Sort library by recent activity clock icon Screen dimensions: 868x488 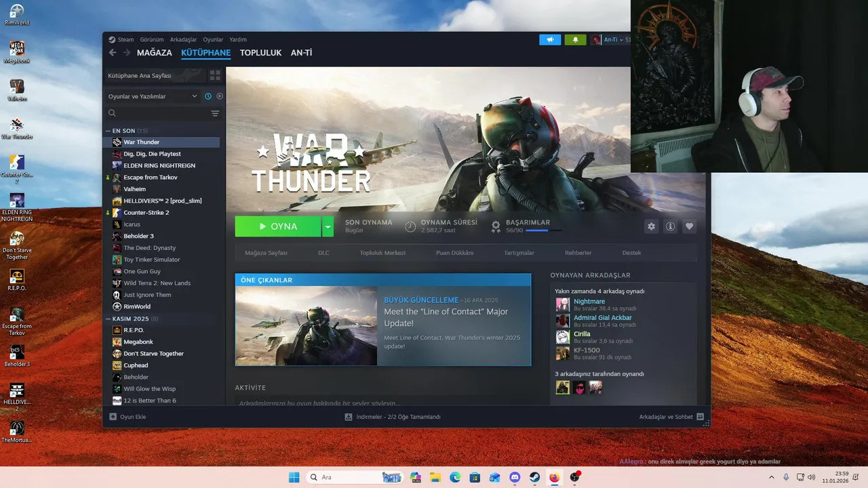(x=208, y=96)
